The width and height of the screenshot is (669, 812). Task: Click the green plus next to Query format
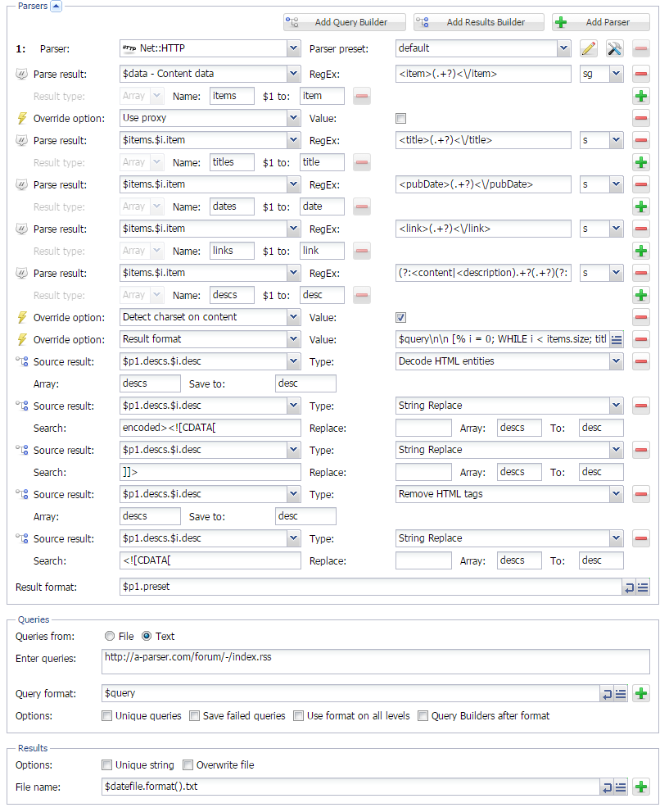642,694
